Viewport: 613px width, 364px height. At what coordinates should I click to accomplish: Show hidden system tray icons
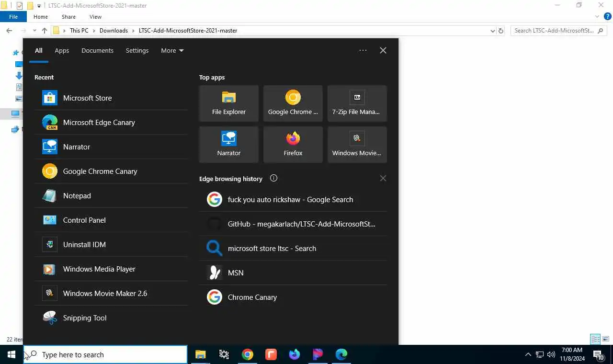[528, 354]
